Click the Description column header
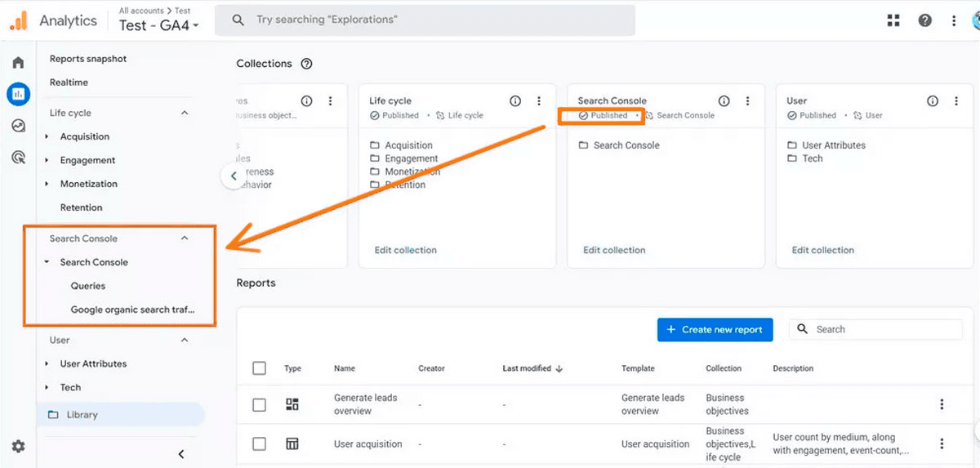 (793, 368)
